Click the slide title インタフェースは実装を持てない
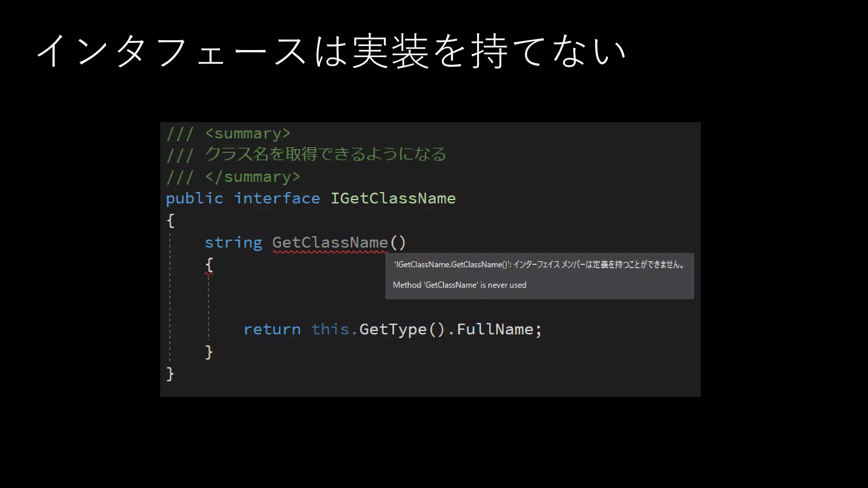The image size is (868, 488). pos(331,51)
